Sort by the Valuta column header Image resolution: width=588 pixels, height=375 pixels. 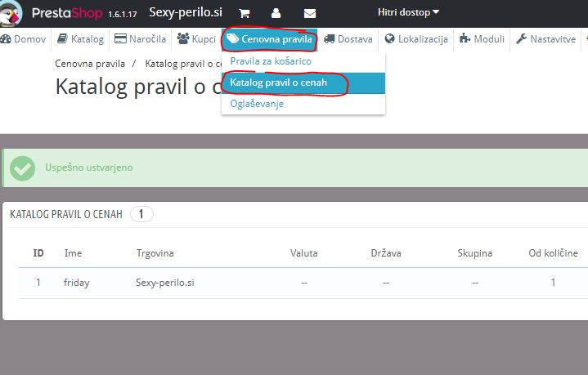303,253
